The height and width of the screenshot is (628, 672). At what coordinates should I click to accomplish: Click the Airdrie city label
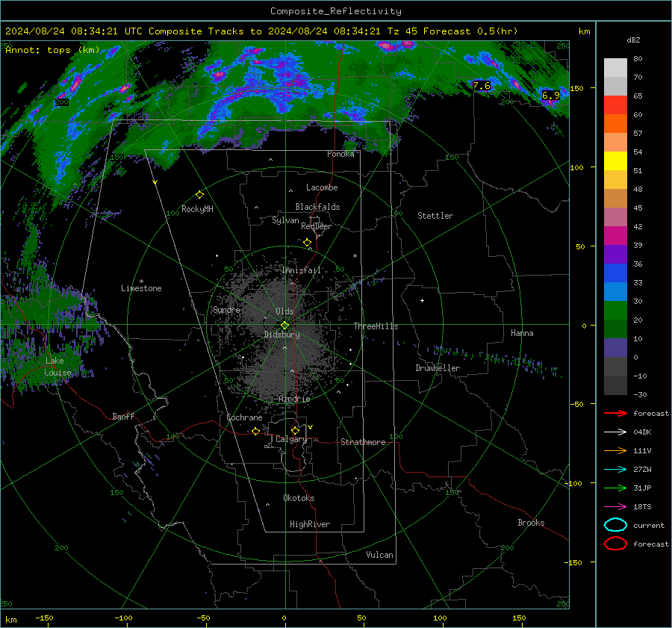[x=294, y=399]
